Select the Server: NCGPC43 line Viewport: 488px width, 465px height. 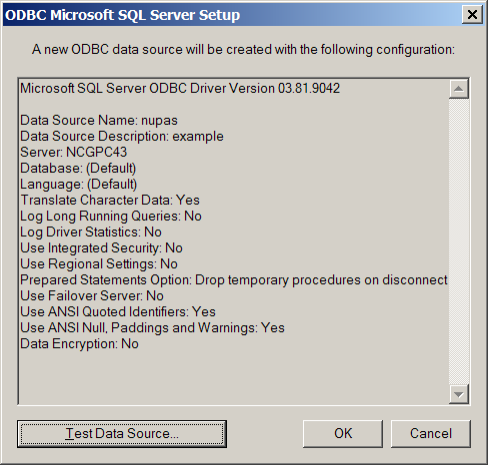[74, 152]
